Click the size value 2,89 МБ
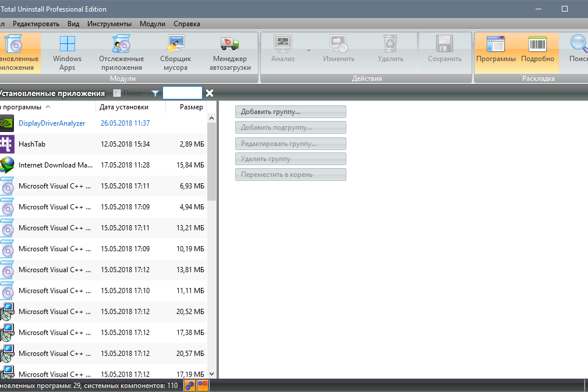 [x=192, y=144]
